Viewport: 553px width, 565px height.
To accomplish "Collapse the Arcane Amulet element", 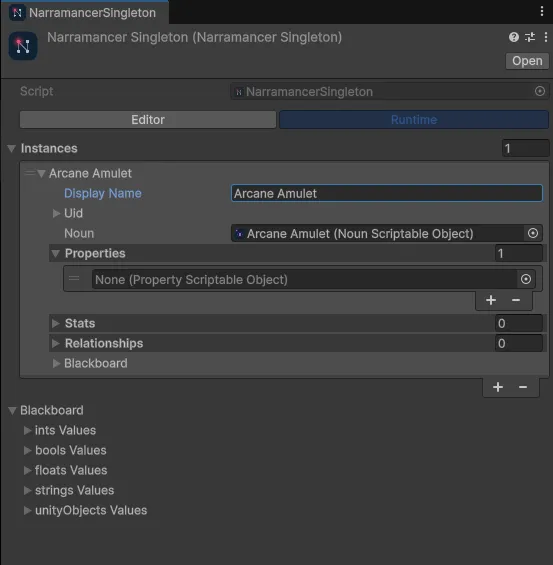I will [41, 174].
